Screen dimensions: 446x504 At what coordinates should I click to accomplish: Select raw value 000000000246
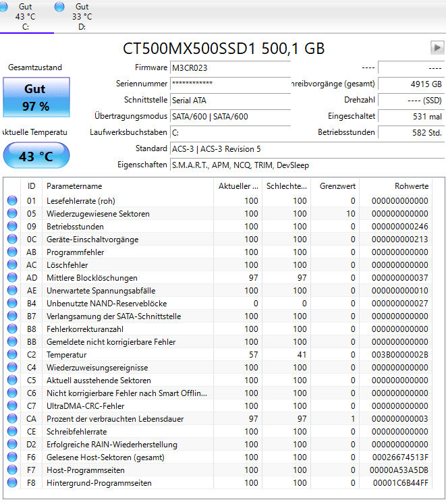click(399, 226)
